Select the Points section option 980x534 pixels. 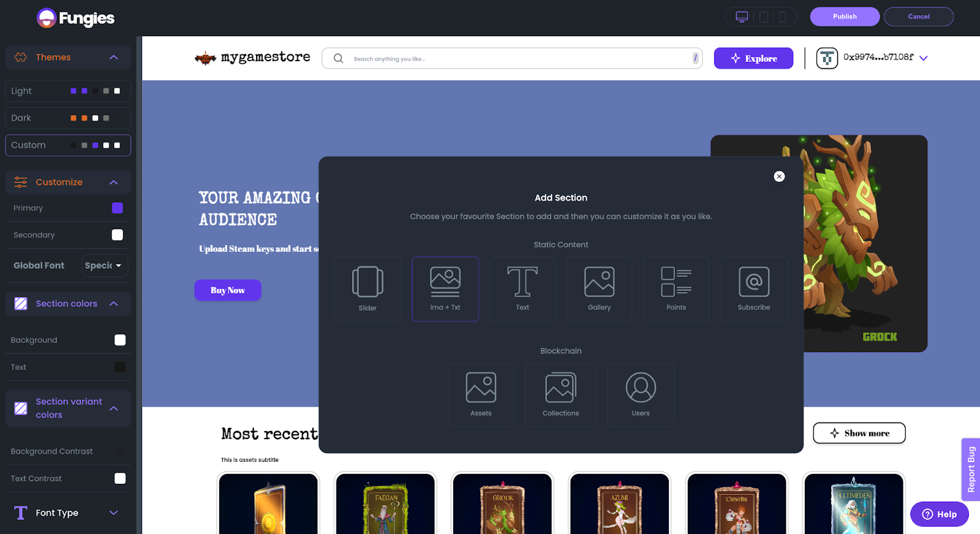pos(676,288)
